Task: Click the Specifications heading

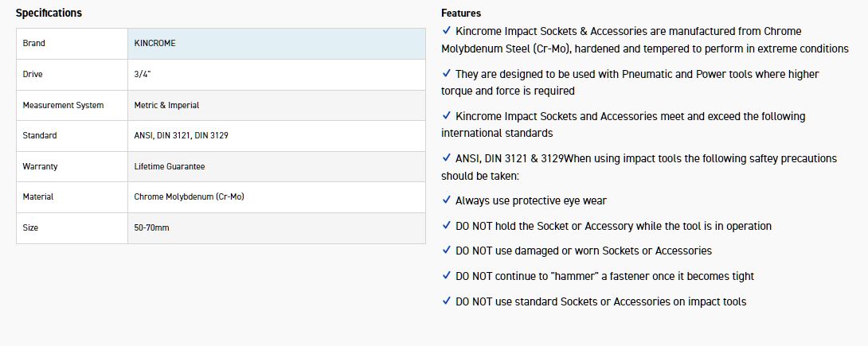Action: 49,14
